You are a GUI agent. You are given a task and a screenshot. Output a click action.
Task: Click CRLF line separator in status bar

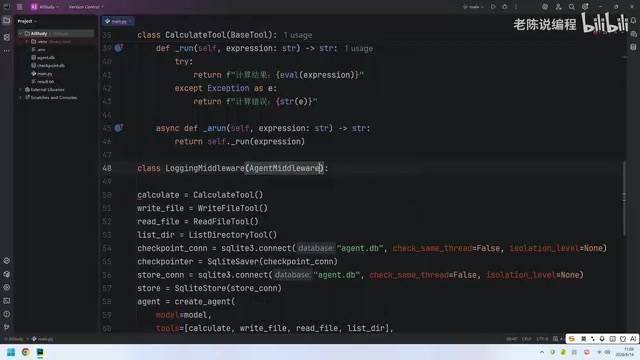(x=527, y=339)
